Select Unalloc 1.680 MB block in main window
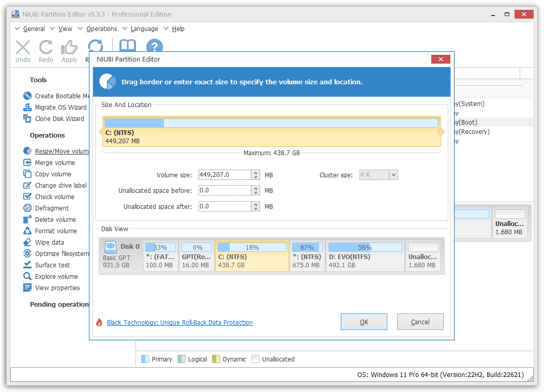Screen dimensions: 544x392 (x=510, y=223)
